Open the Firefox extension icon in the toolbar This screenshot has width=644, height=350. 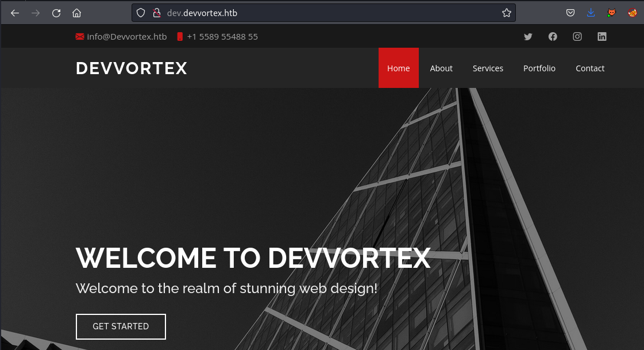pos(611,13)
